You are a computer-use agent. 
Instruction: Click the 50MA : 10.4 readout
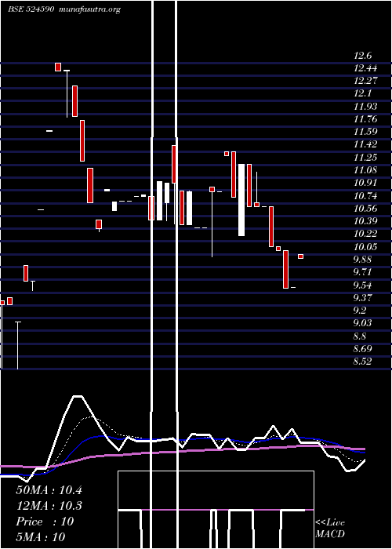[x=49, y=490]
